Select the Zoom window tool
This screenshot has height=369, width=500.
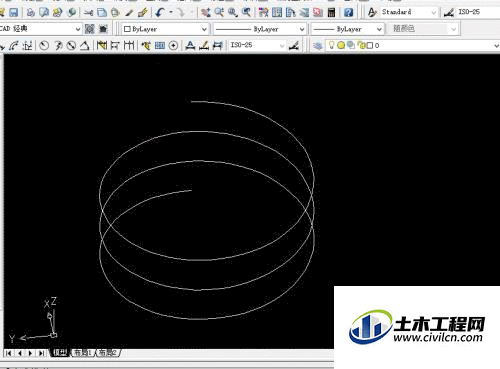233,13
